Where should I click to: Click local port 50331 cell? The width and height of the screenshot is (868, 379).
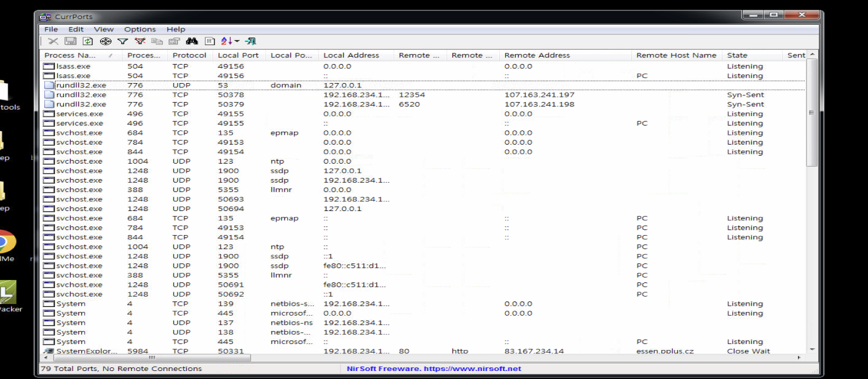[231, 351]
